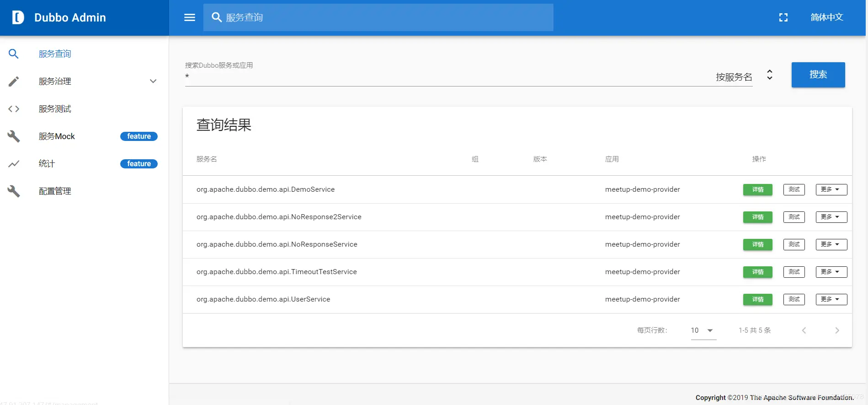Click org.apache.dubbo.demo.api.DemoService text
This screenshot has height=405, width=868.
pyautogui.click(x=266, y=189)
